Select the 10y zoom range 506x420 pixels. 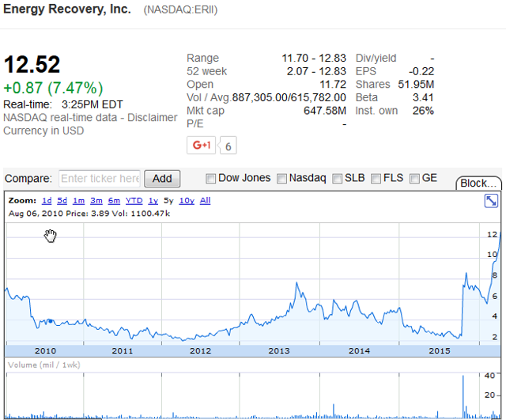pos(187,201)
